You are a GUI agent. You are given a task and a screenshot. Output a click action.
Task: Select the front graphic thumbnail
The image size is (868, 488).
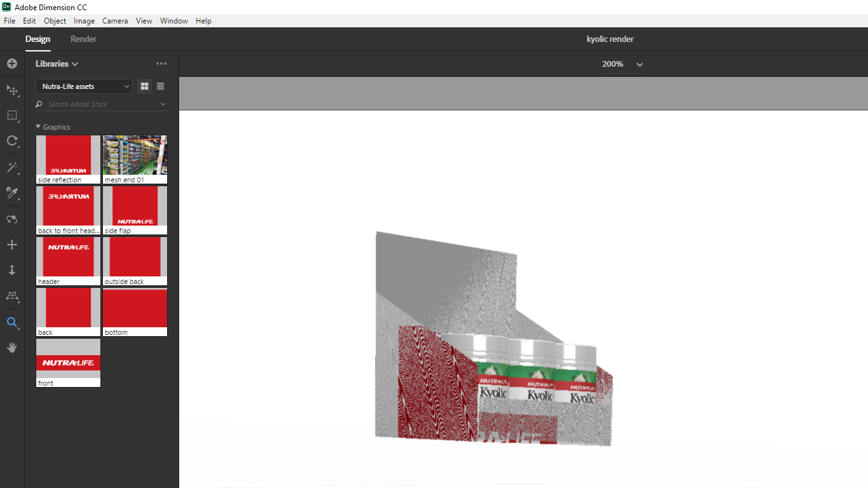tap(68, 363)
